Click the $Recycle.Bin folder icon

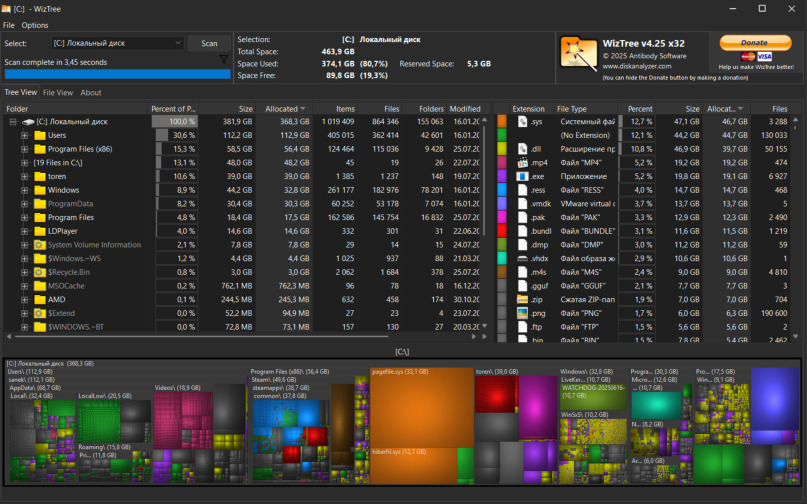click(x=40, y=272)
